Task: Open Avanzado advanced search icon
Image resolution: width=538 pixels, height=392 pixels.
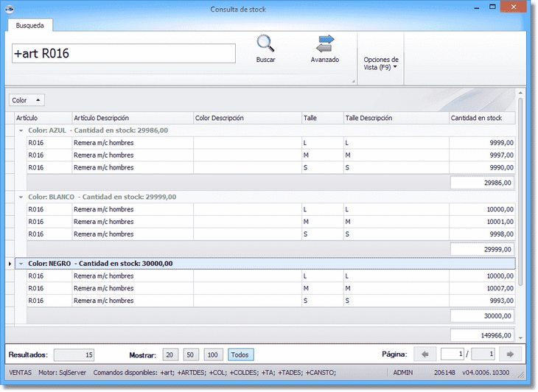Action: click(324, 44)
